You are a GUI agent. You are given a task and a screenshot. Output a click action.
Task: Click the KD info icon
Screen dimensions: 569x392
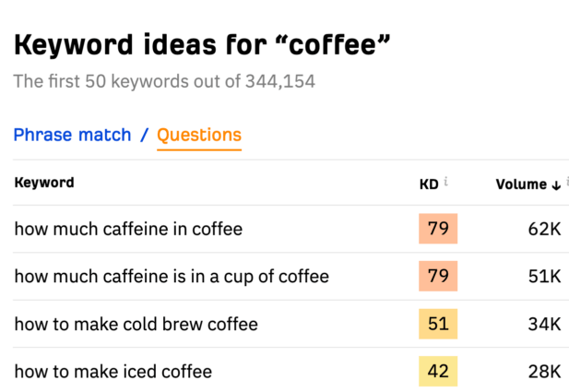click(x=446, y=181)
